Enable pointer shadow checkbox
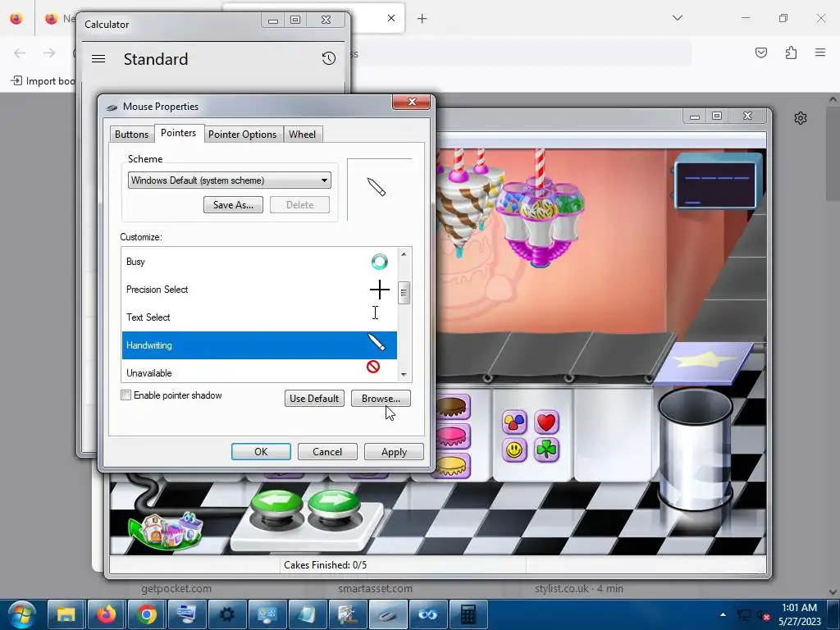 (x=126, y=395)
